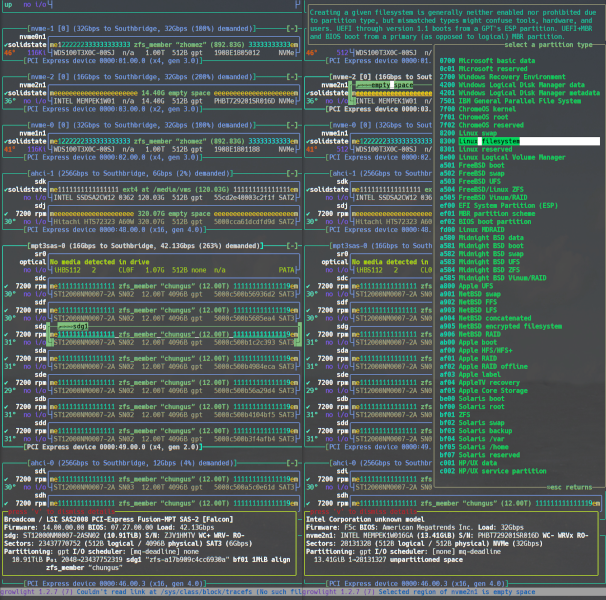
Task: Select a901 NetBSD swap type
Action: pyautogui.click(x=470, y=294)
